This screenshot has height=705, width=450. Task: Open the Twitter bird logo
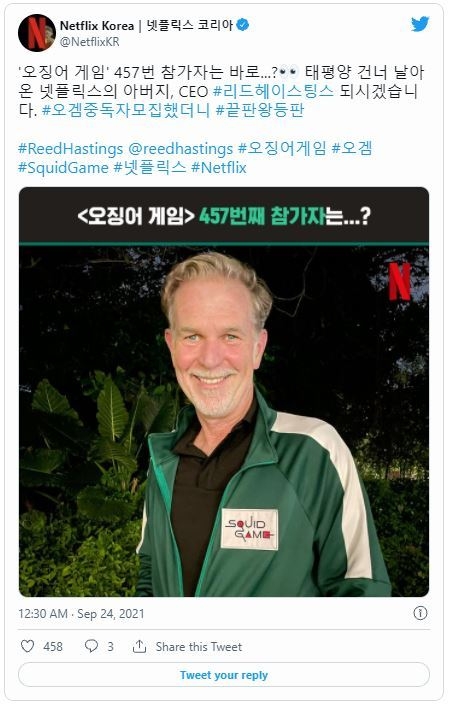419,24
